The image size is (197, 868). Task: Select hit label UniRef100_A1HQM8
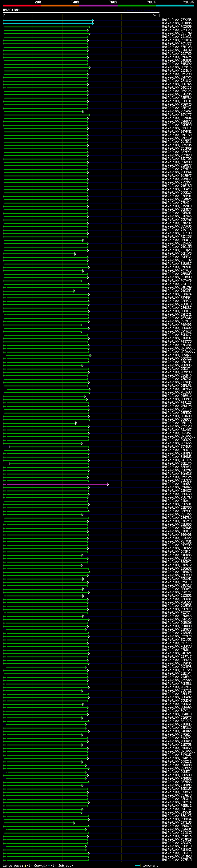[x=176, y=454]
